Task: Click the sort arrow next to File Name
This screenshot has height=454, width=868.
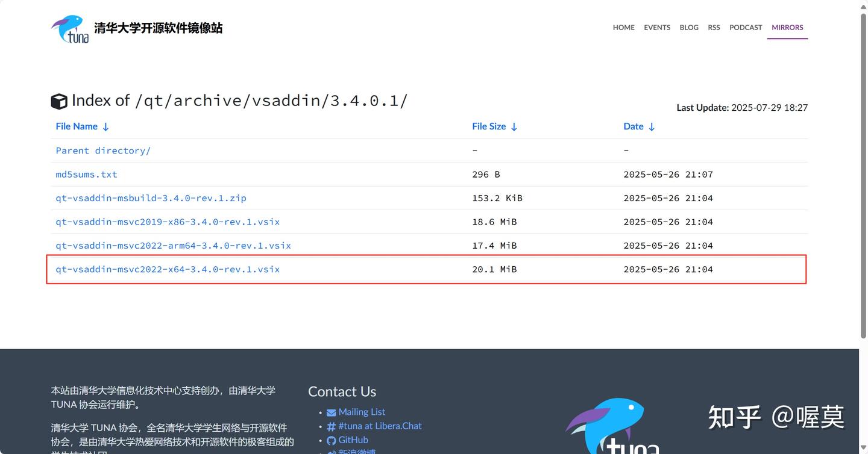Action: click(105, 126)
